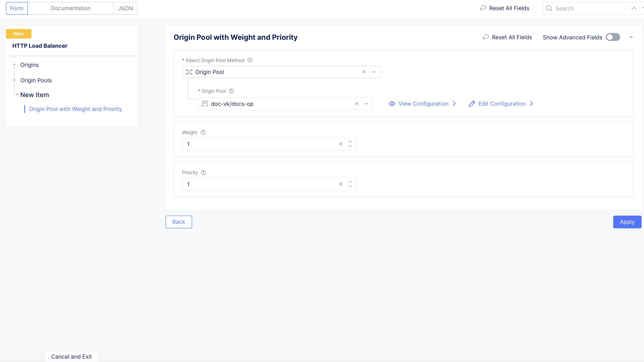Click the magnifier icon in the Search box
644x362 pixels.
pos(549,8)
